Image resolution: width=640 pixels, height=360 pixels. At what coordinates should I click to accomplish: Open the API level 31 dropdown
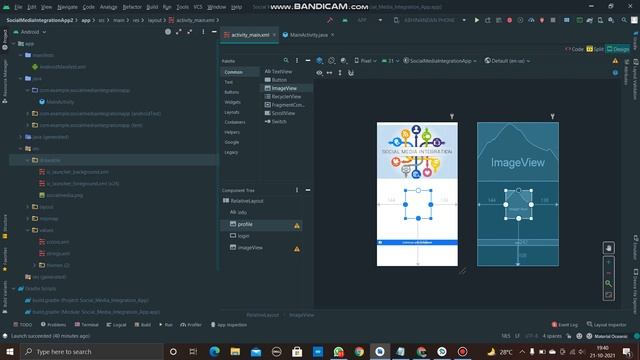390,60
